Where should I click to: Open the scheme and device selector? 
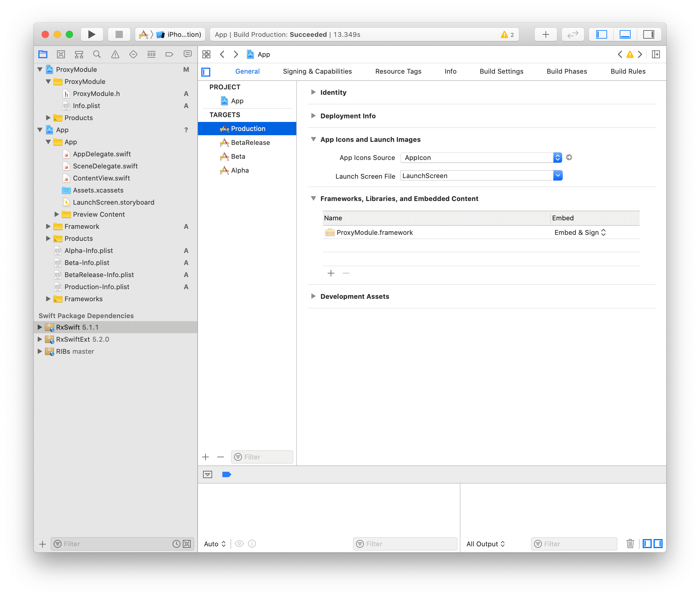click(170, 34)
